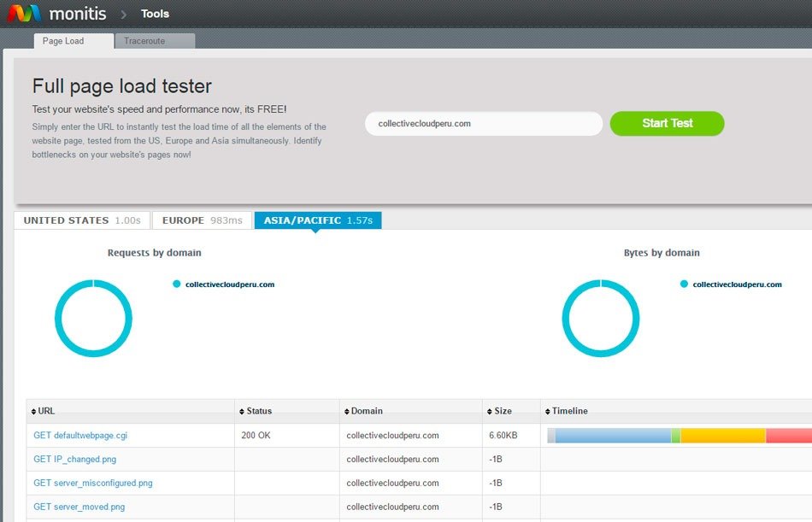Image resolution: width=812 pixels, height=522 pixels.
Task: Open the GET IP_changed.png request link
Action: point(75,460)
